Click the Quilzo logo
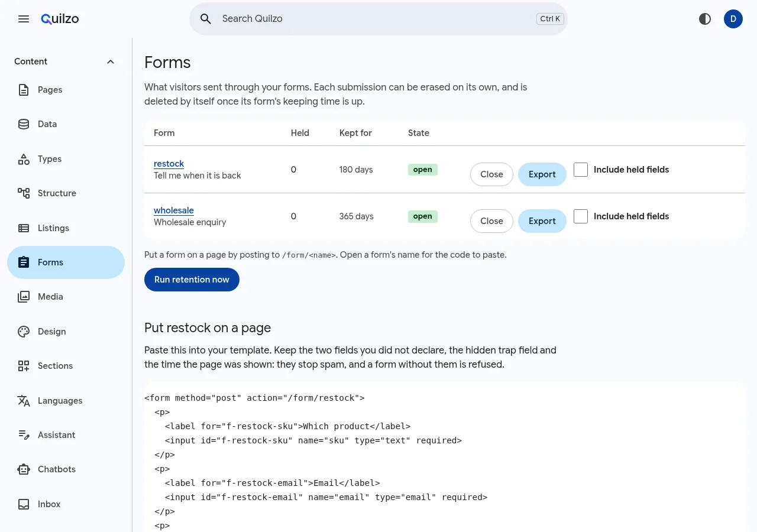The image size is (757, 532). [60, 19]
